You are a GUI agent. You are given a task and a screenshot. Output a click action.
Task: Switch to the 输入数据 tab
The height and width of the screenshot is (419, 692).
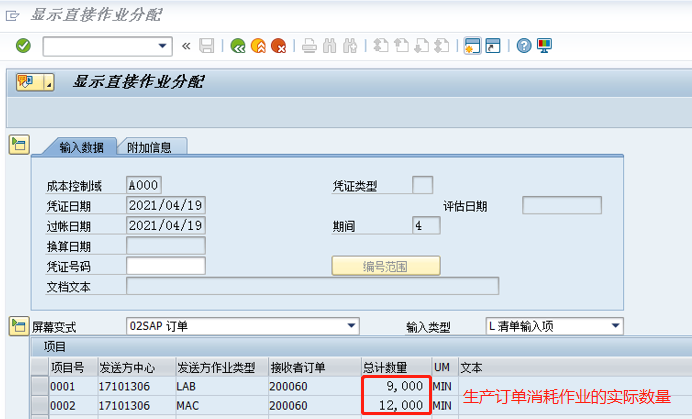[x=82, y=147]
